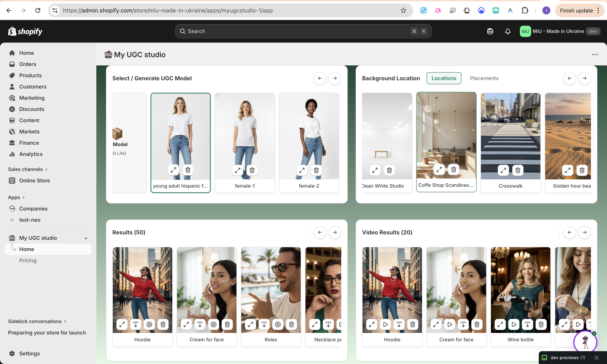Switch to the Placements tab
The image size is (607, 364).
(x=484, y=78)
